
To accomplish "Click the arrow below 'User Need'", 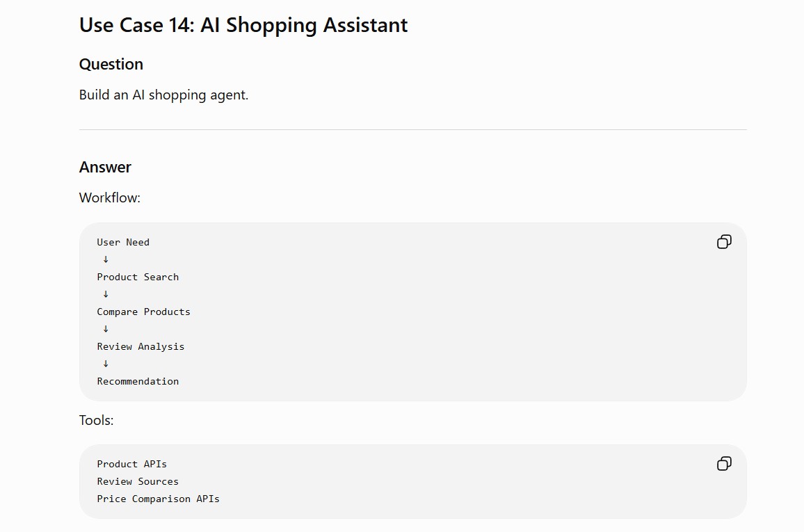I will point(106,259).
